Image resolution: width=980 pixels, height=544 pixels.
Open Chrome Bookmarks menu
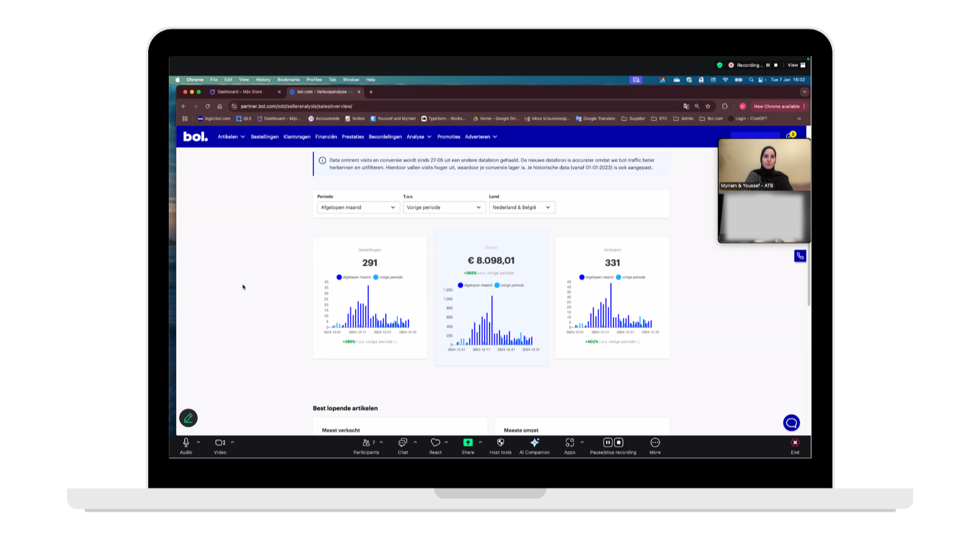click(x=289, y=79)
